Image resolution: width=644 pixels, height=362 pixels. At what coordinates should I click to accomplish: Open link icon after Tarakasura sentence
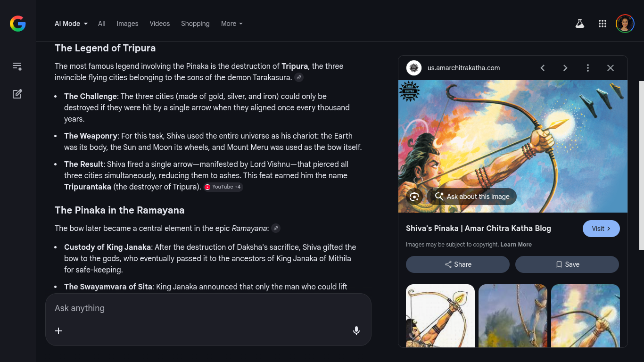[x=299, y=77]
